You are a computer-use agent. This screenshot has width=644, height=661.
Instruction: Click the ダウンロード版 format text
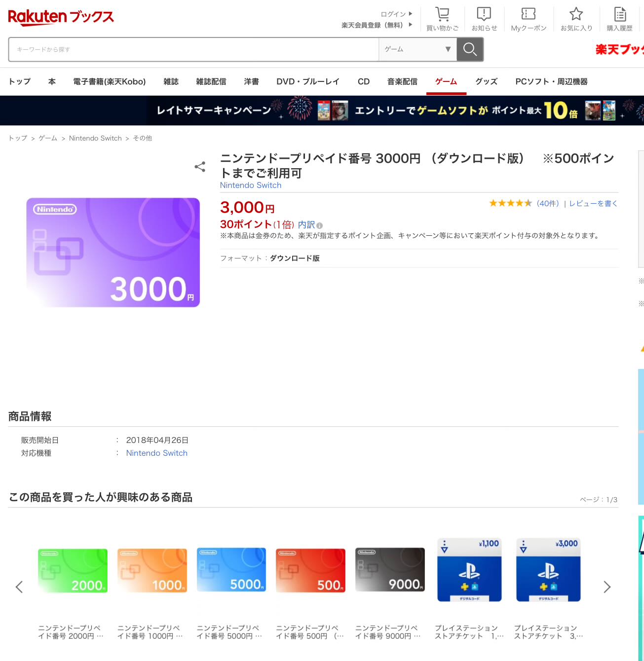tap(295, 258)
